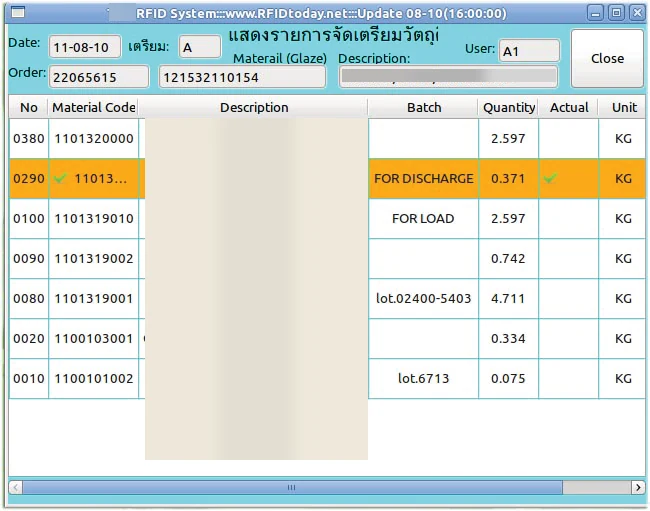Click the Batch column header
The height and width of the screenshot is (511, 650).
(423, 107)
